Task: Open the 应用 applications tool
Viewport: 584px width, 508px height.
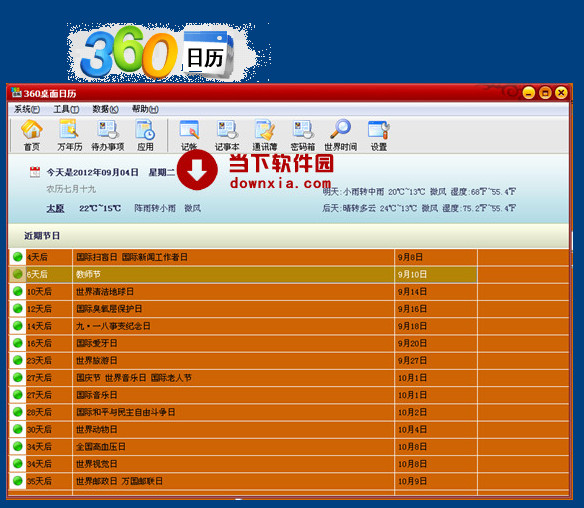Action: [x=145, y=135]
